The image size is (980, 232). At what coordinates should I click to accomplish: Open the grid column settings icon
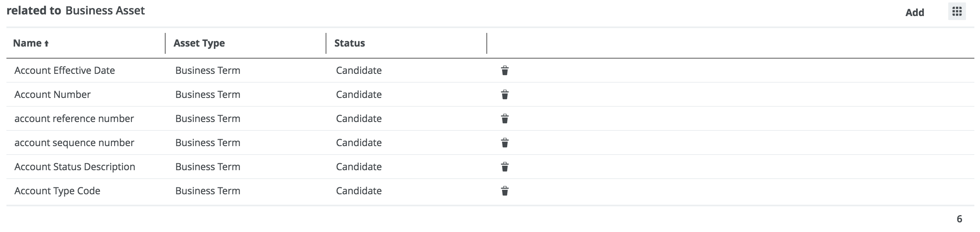[x=957, y=12]
